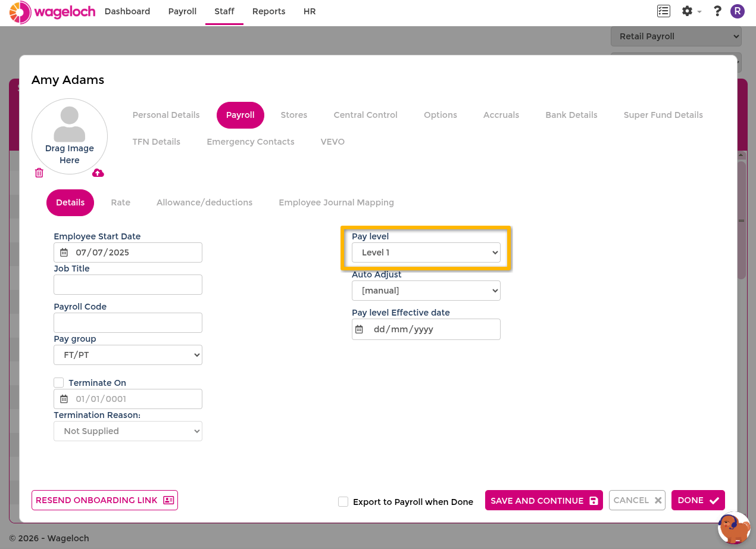The image size is (756, 549).
Task: Open the help question mark
Action: click(717, 11)
